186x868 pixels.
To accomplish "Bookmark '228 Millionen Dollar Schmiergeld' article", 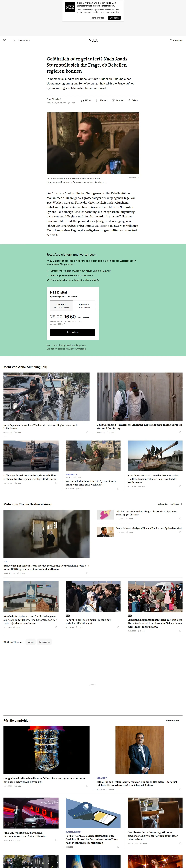I will click(180, 789).
